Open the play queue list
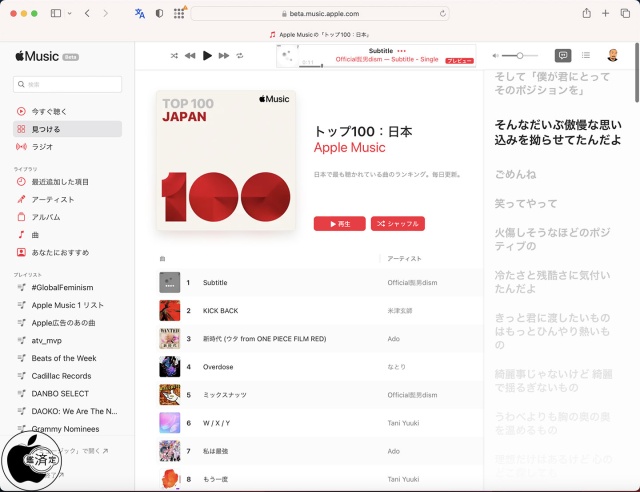Screen dimensions: 640x492 click(586, 55)
